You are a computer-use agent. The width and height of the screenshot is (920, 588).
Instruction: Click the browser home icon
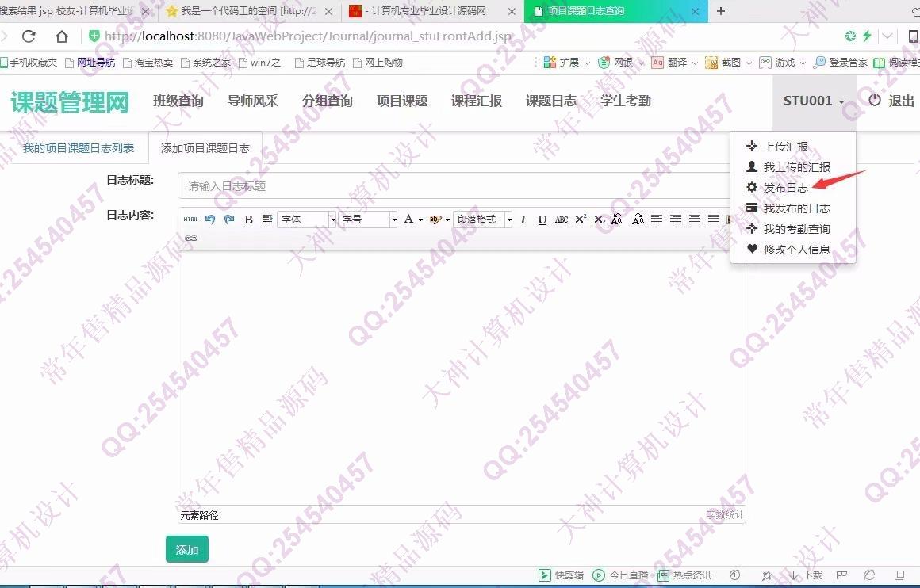62,36
